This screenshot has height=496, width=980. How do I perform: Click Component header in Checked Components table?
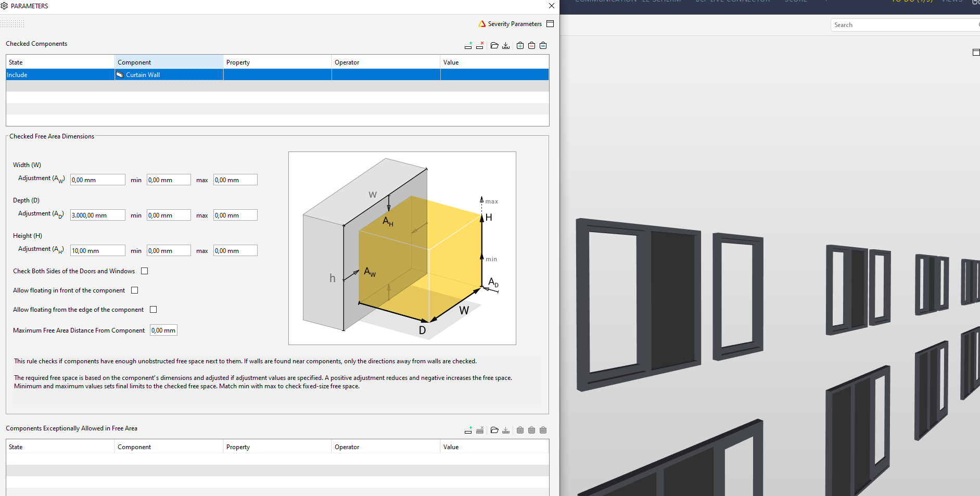coord(169,62)
